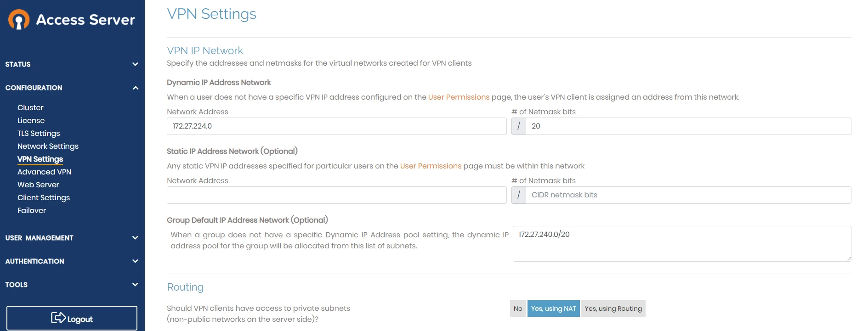Open the Web Server settings page
This screenshot has width=868, height=331.
pyautogui.click(x=38, y=185)
